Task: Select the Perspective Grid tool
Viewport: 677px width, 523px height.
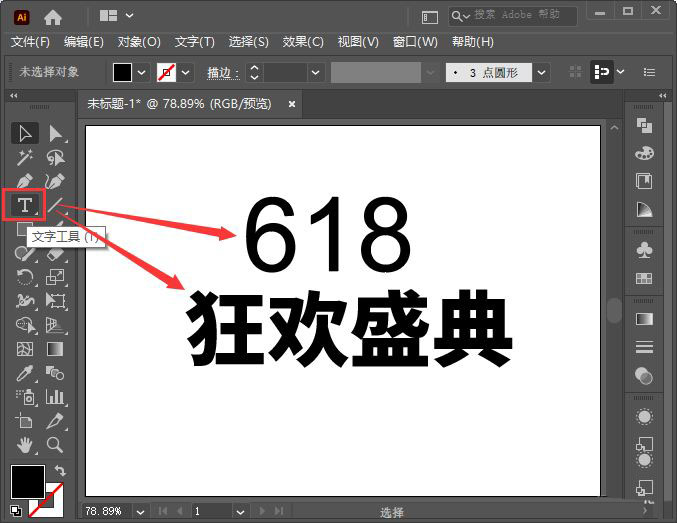Action: (56, 325)
